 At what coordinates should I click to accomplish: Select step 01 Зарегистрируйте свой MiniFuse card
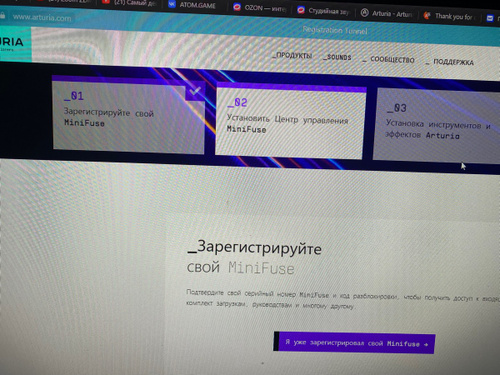[x=128, y=115]
